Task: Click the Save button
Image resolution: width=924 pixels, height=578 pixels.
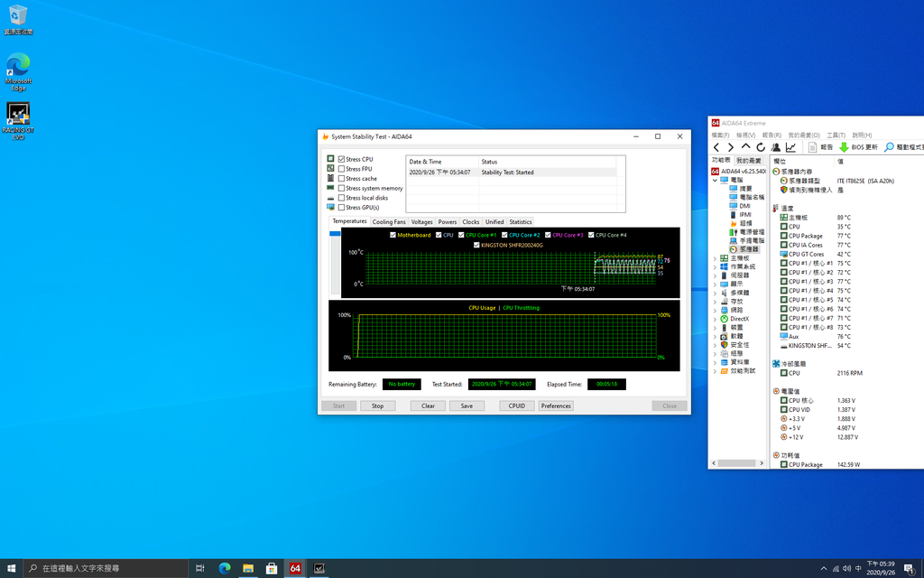Action: pos(467,406)
